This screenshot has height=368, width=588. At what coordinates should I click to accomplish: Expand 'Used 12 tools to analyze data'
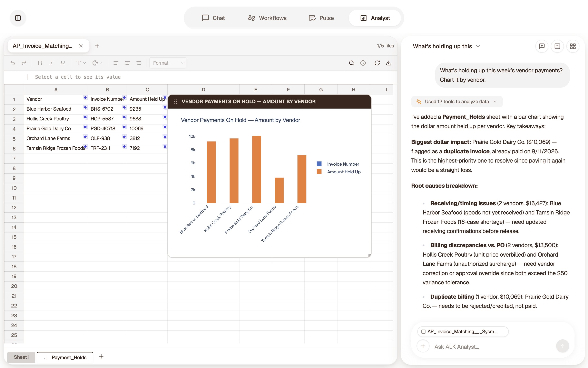[457, 102]
